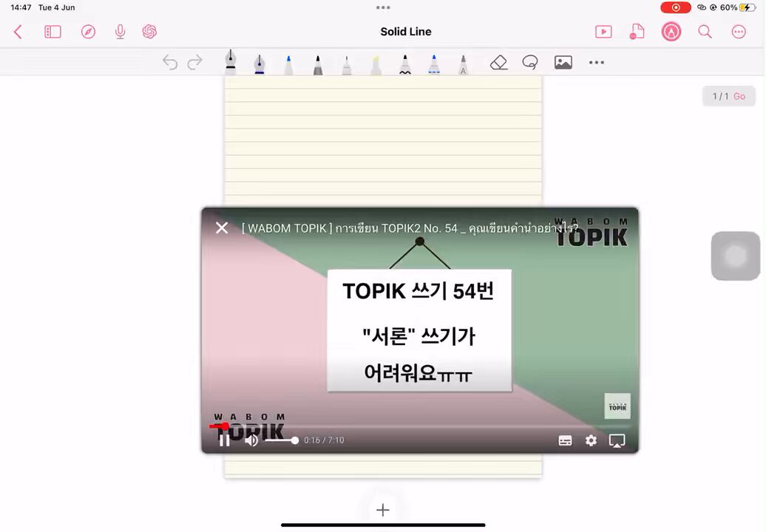Screen dimensions: 766x532
Task: Open the compass navigation icon
Action: tap(88, 33)
